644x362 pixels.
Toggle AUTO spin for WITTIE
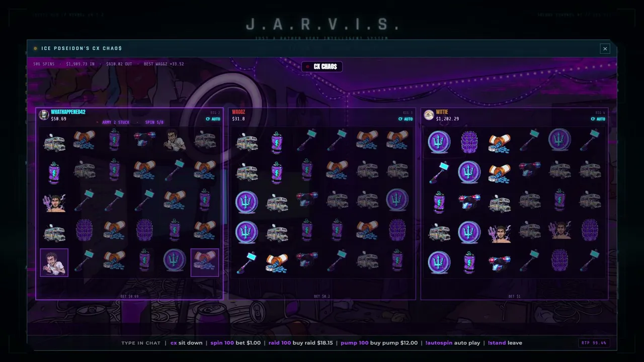pyautogui.click(x=598, y=119)
